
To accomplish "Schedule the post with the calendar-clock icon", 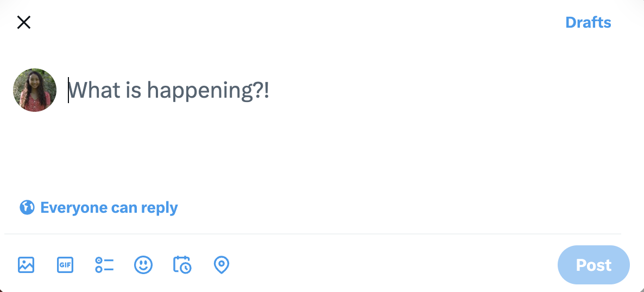I will [x=182, y=264].
